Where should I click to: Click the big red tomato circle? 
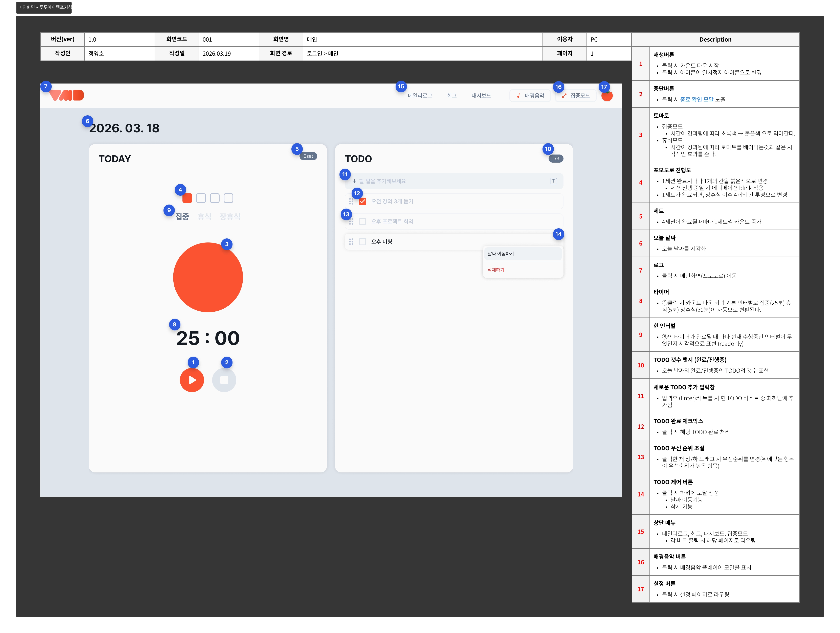[208, 277]
